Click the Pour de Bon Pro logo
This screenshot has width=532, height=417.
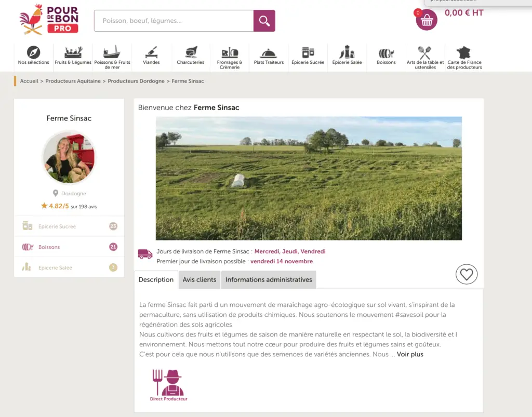click(49, 20)
